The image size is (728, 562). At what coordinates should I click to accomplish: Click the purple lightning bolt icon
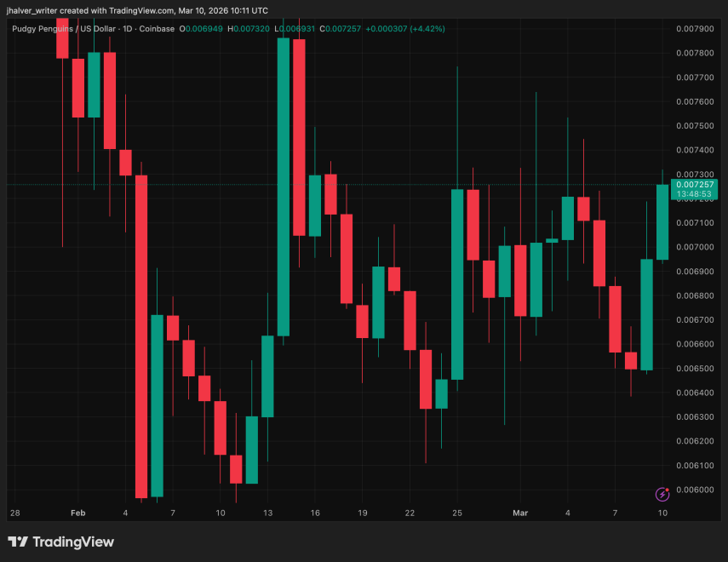(x=662, y=494)
